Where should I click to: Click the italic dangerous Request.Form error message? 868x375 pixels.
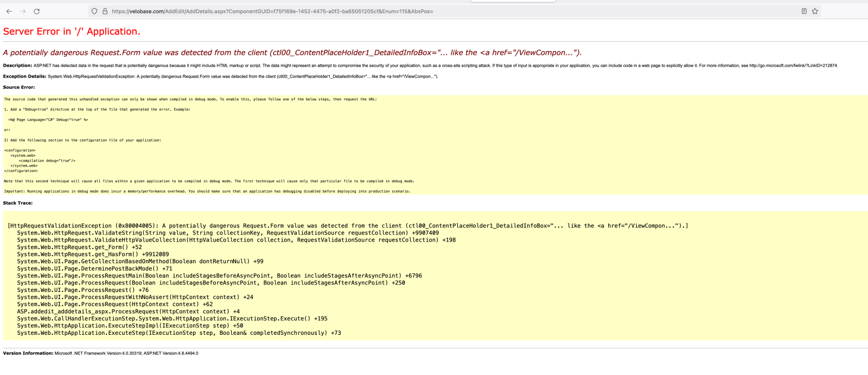tap(292, 53)
